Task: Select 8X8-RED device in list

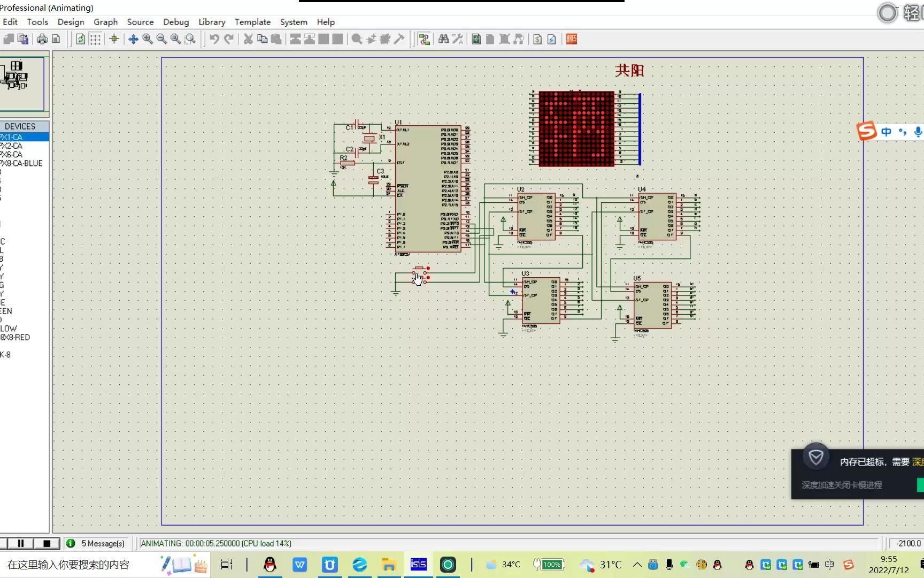Action: (16, 337)
